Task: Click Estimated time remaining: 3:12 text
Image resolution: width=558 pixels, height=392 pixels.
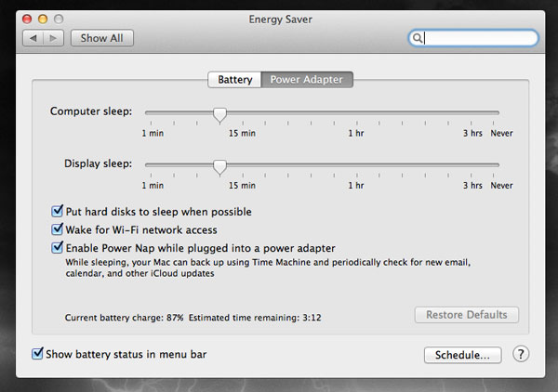Action: tap(255, 318)
